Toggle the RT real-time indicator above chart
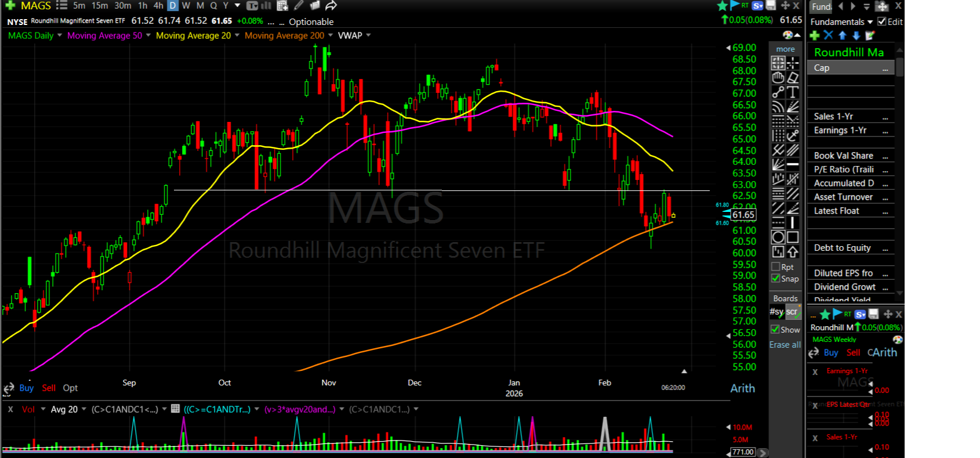Viewport: 980px width, 458px height. [745, 5]
